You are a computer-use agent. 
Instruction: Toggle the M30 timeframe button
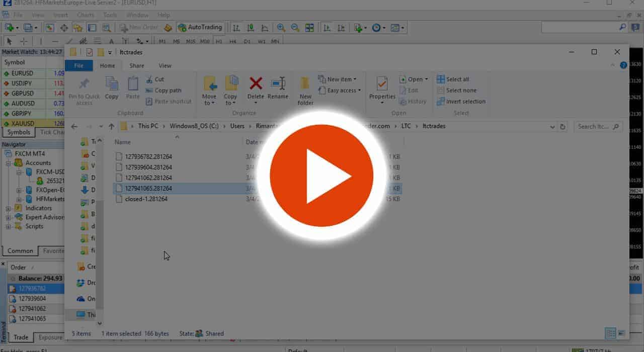[205, 41]
